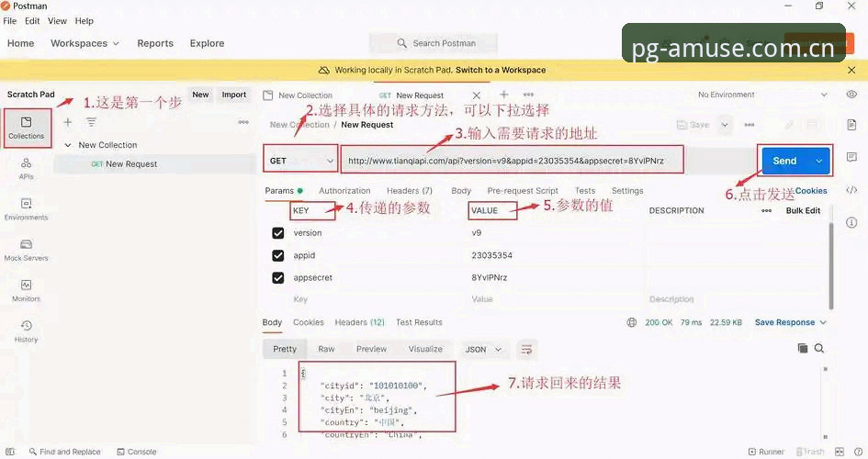The width and height of the screenshot is (868, 459).
Task: Uncheck the appsecret parameter checkbox
Action: pyautogui.click(x=278, y=277)
